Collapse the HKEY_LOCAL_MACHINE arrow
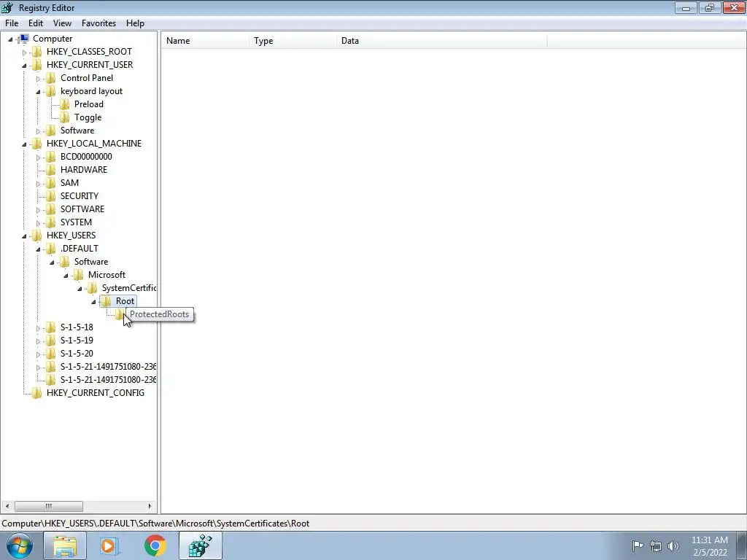Image resolution: width=747 pixels, height=560 pixels. (24, 144)
